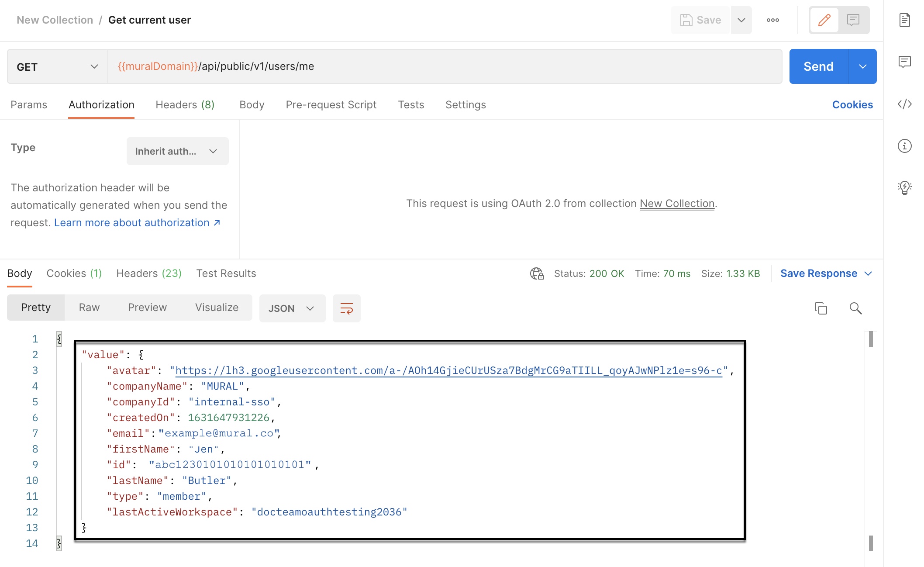
Task: Open the request info icon
Action: [904, 146]
